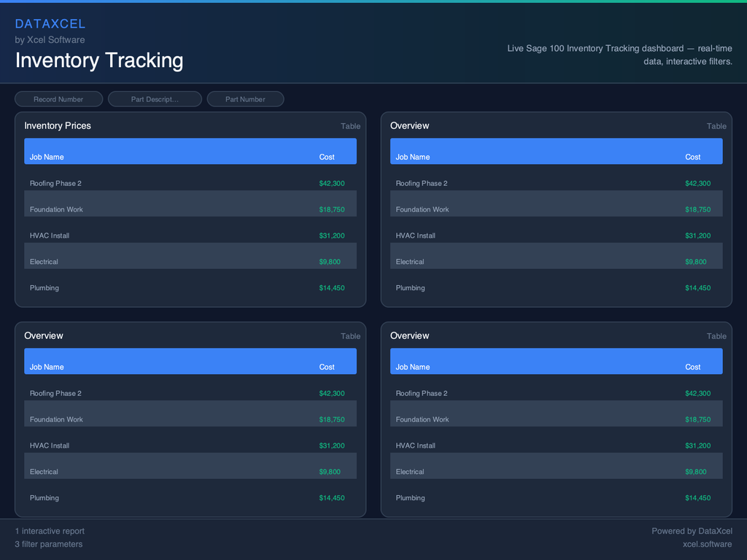This screenshot has width=747, height=560.
Task: Click the Cost value $42,300 in bottom-right Overview
Action: [698, 393]
